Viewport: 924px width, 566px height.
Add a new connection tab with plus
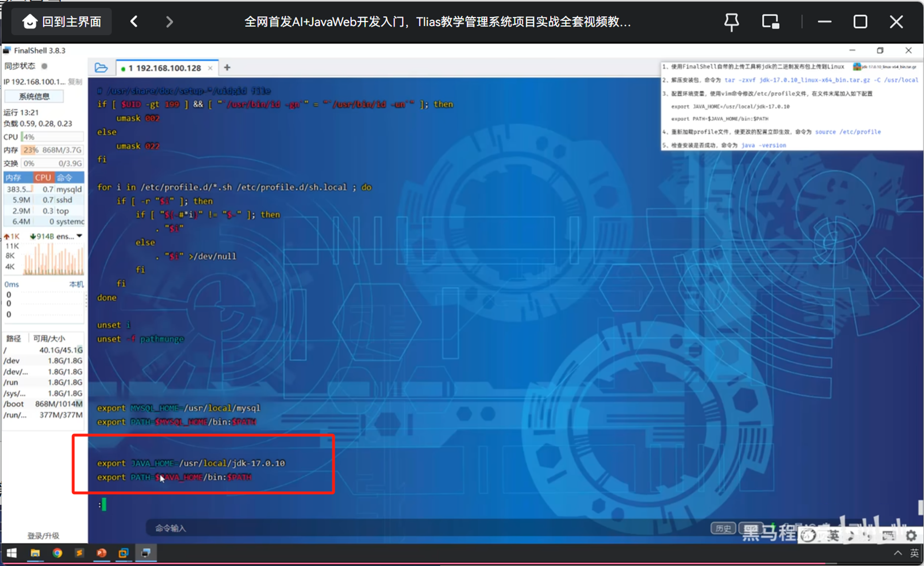click(227, 68)
